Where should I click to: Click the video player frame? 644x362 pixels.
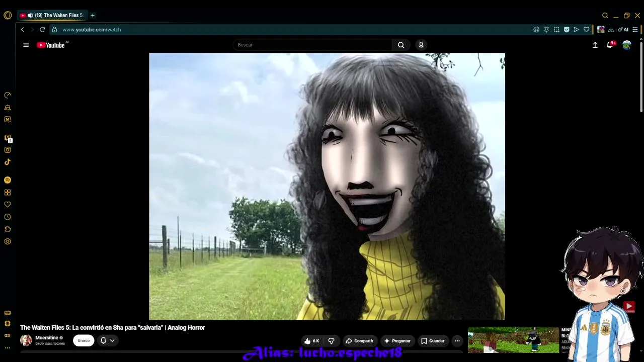(327, 187)
